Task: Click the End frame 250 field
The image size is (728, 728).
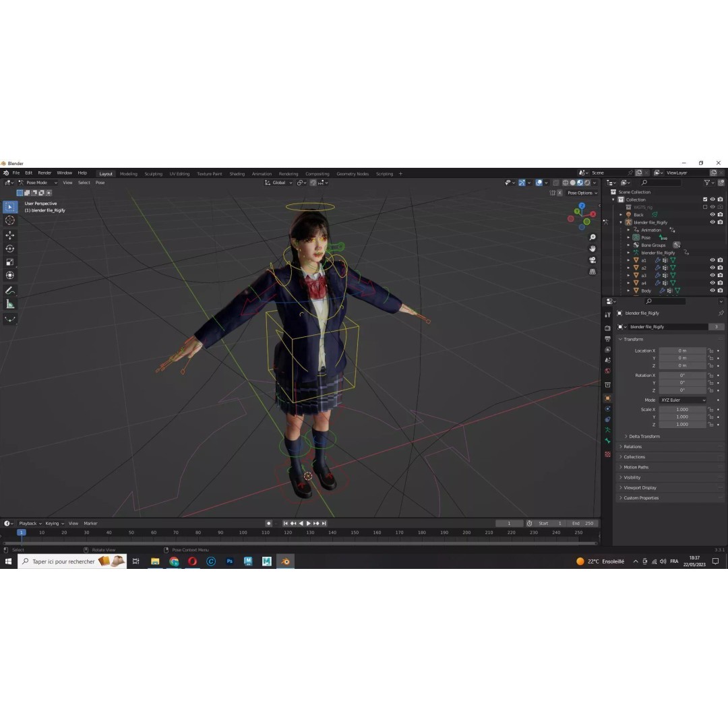Action: [x=583, y=524]
